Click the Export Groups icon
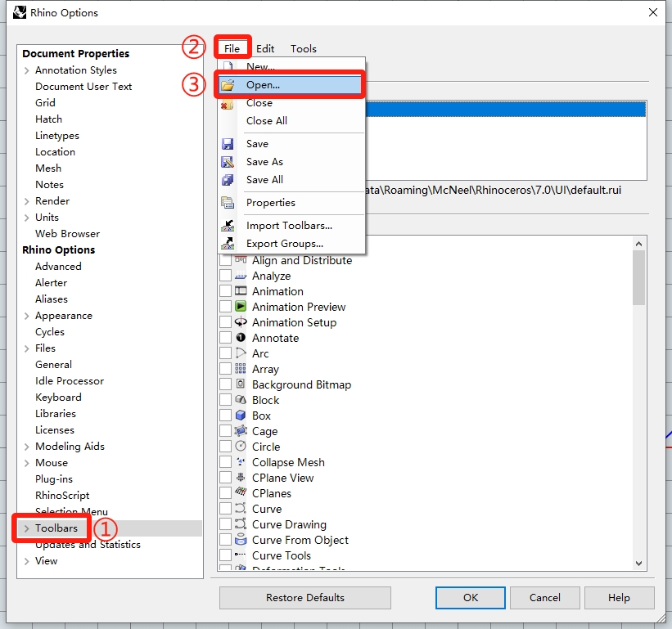Screen dimensions: 672x629 coord(228,244)
